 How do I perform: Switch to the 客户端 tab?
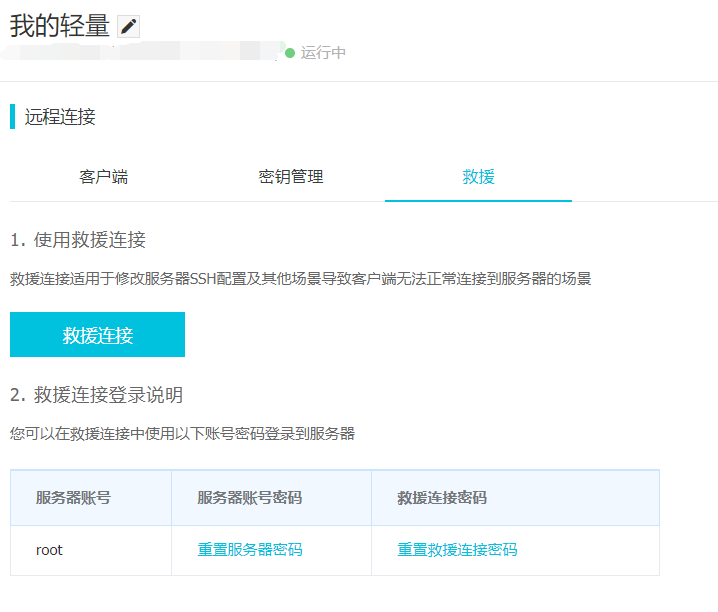pyautogui.click(x=103, y=177)
